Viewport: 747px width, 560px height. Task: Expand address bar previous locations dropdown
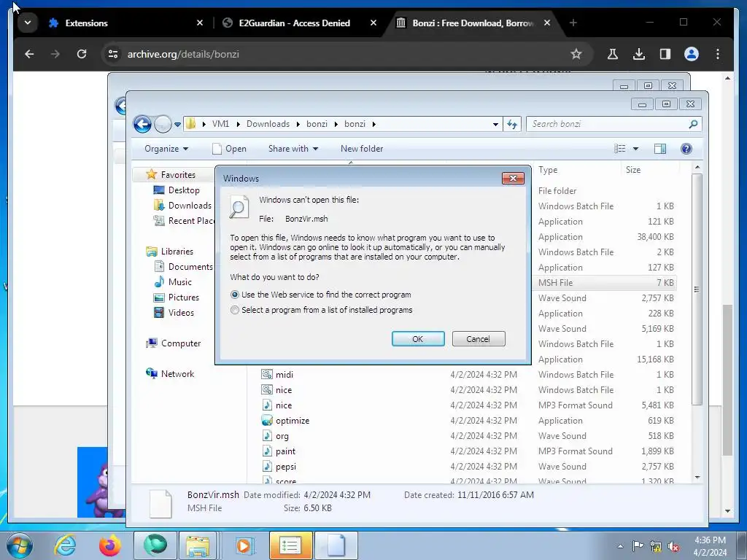(x=495, y=124)
